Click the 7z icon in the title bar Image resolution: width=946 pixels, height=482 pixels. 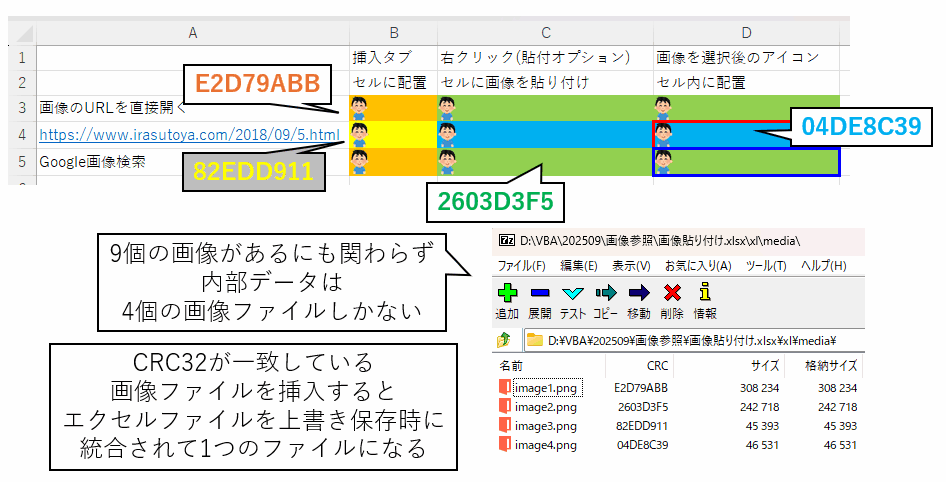pyautogui.click(x=507, y=241)
